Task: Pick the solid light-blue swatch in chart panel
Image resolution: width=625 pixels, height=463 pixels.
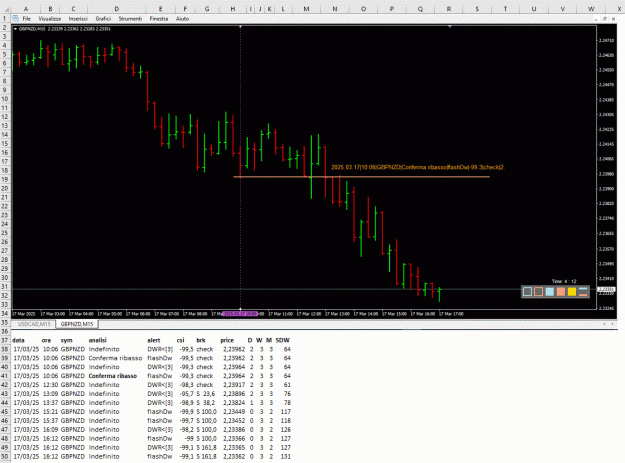Action: point(550,292)
